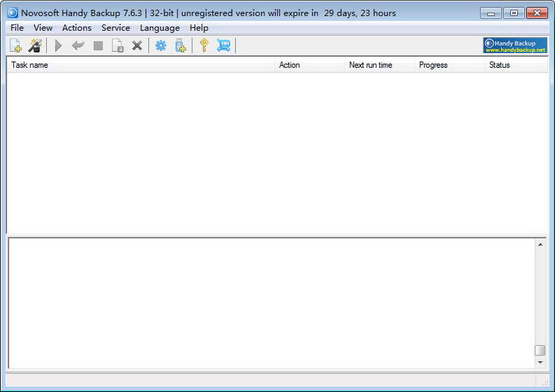The height and width of the screenshot is (392, 555).
Task: Sort by Task name column header
Action: [141, 65]
